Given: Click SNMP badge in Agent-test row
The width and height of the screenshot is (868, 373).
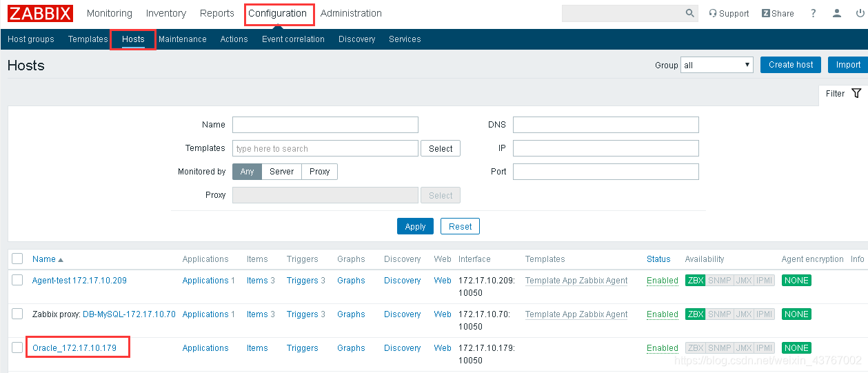Looking at the screenshot, I should point(720,281).
